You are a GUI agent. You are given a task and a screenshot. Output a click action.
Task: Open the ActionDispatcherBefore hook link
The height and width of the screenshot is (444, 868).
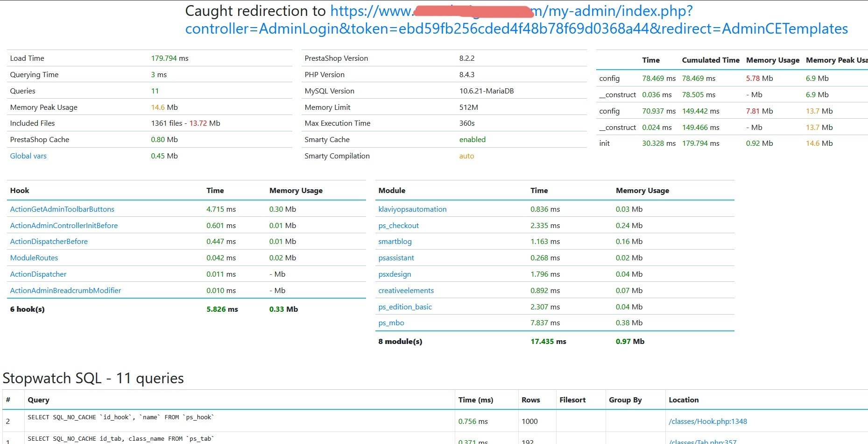tap(49, 242)
